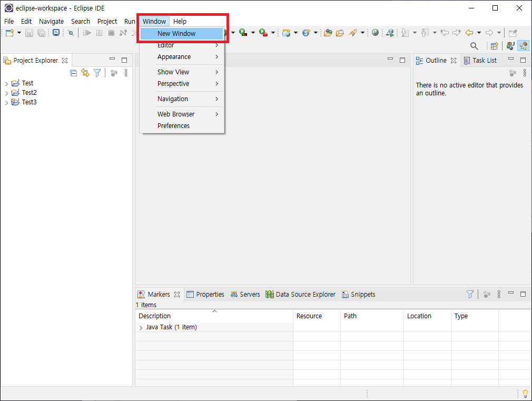Screen dimensions: 532x401
Task: Switch to the Java perspective icon
Action: (x=510, y=45)
